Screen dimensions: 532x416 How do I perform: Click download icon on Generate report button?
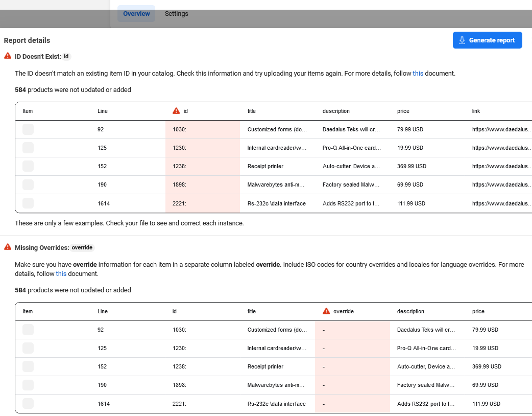point(462,40)
